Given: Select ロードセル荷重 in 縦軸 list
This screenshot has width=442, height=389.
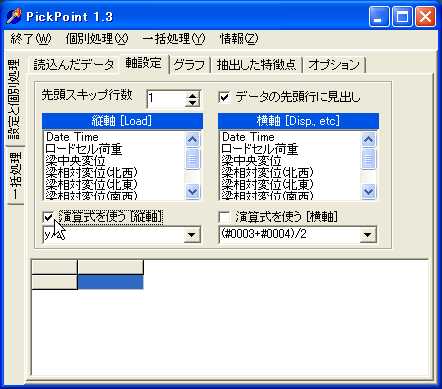Looking at the screenshot, I should coord(84,149).
